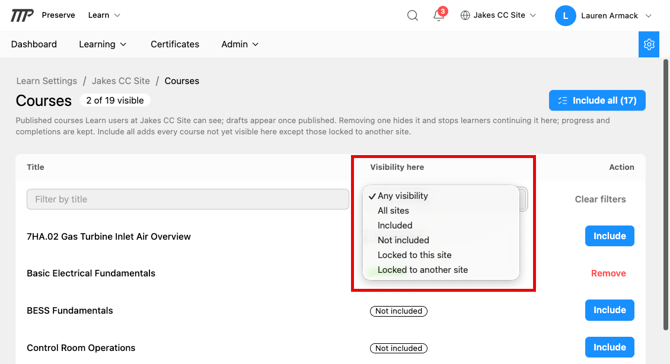
Task: Click the globe icon beside Jakes CC Site
Action: 465,15
